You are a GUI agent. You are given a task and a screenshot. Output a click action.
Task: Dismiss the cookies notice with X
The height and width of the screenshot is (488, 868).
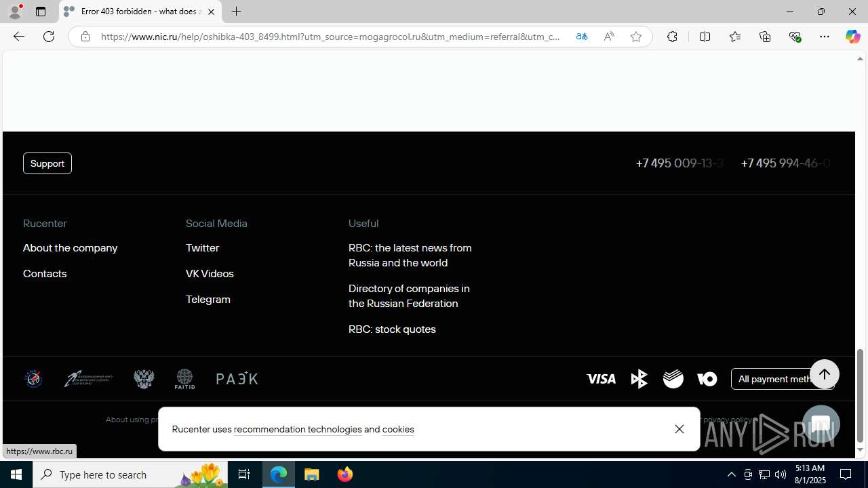(679, 429)
